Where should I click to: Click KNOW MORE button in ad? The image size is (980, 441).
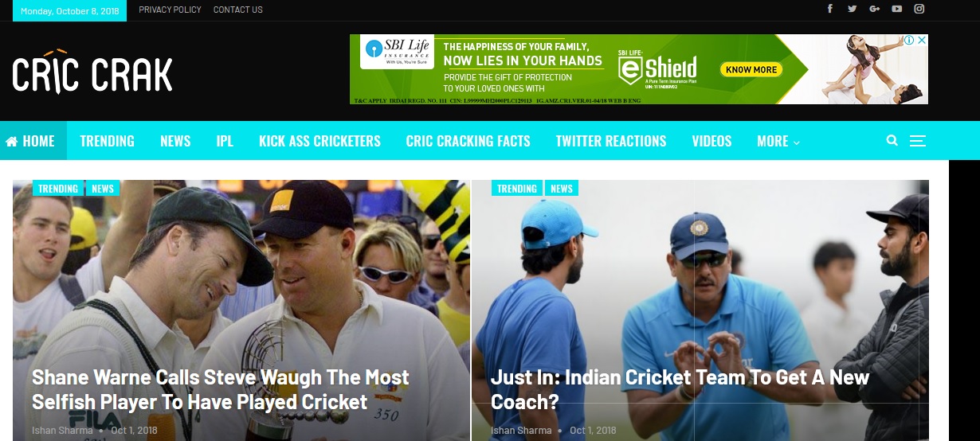[x=751, y=69]
